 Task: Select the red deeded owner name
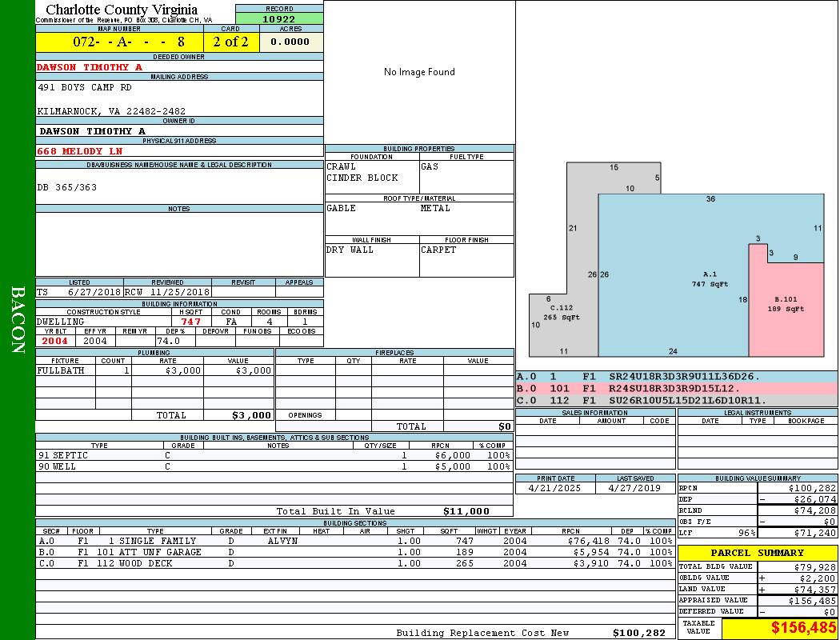click(x=90, y=67)
